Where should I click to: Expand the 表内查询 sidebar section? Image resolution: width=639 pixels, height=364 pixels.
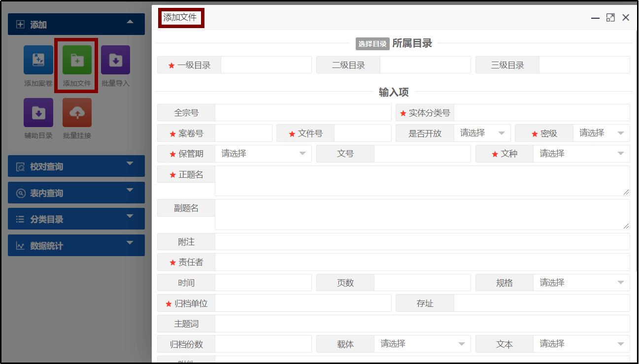pyautogui.click(x=76, y=193)
